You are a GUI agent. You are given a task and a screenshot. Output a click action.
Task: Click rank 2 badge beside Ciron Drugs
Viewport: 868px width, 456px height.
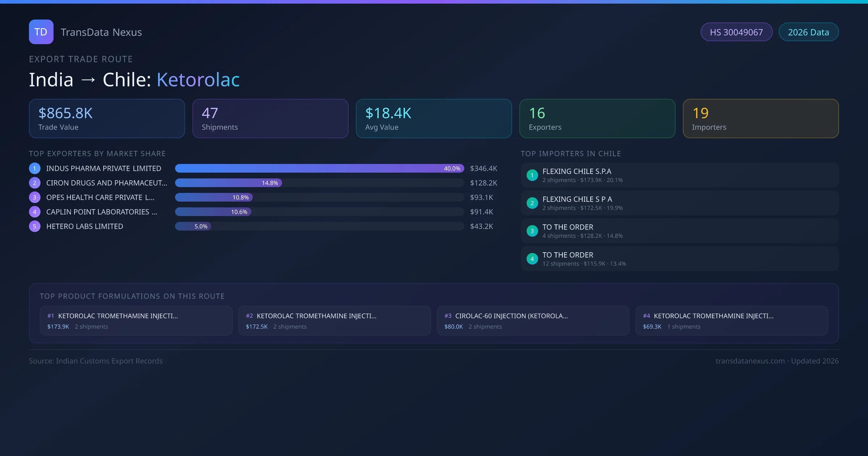coord(35,183)
